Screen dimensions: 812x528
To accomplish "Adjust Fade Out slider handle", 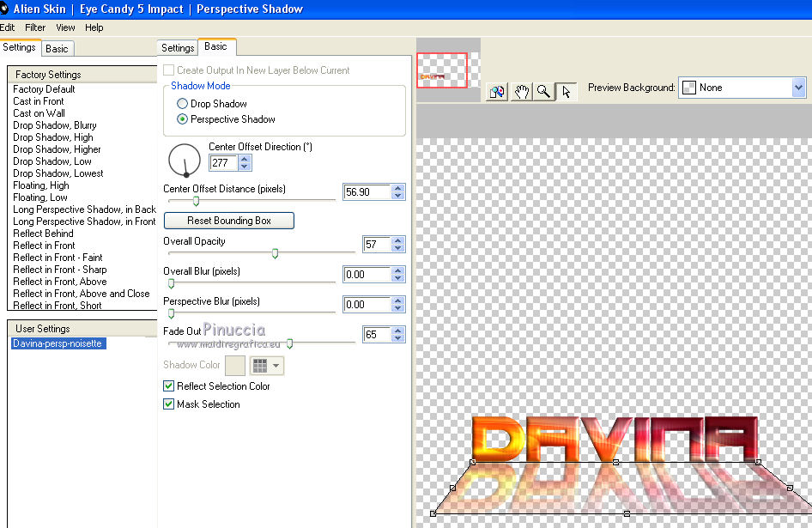I will 289,343.
